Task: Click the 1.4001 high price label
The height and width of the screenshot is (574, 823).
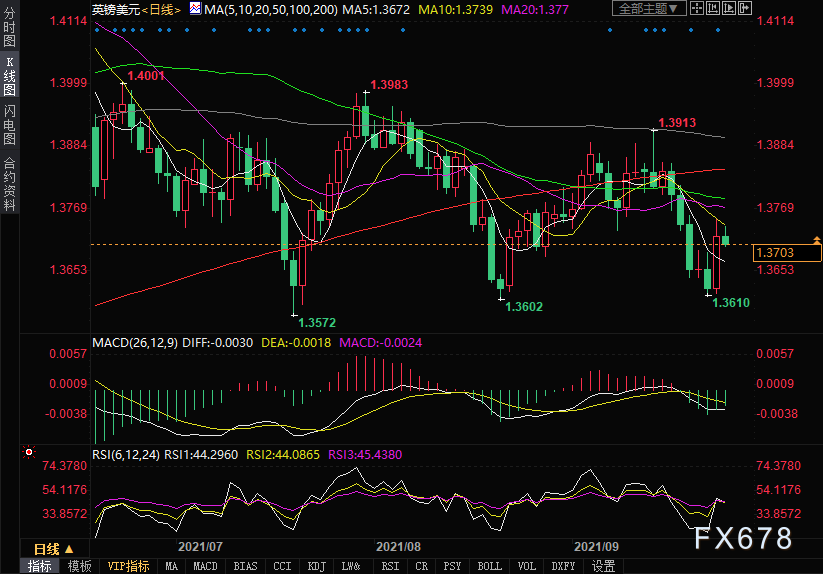Action: point(146,76)
